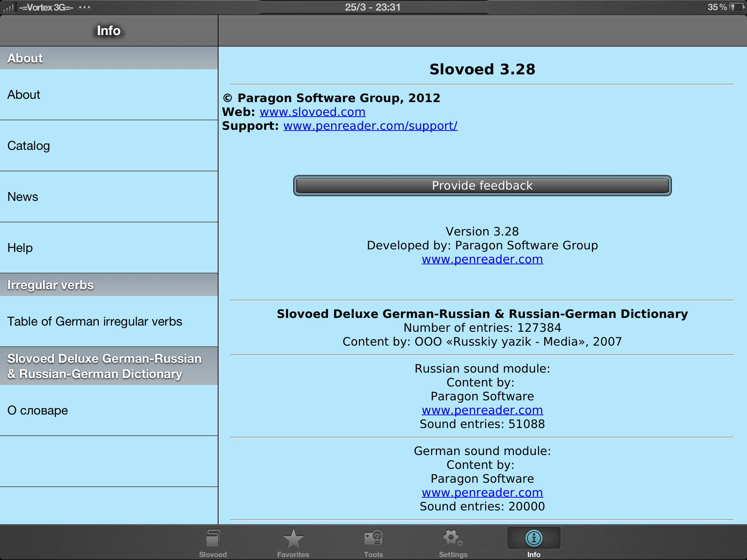Select the Help section tab

[108, 247]
